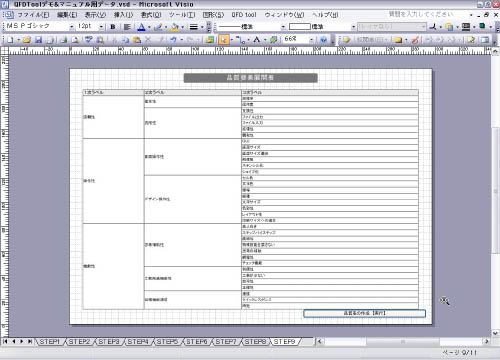Click the font color A swatch button
Viewport: 500px width, 360px height.
click(x=141, y=27)
